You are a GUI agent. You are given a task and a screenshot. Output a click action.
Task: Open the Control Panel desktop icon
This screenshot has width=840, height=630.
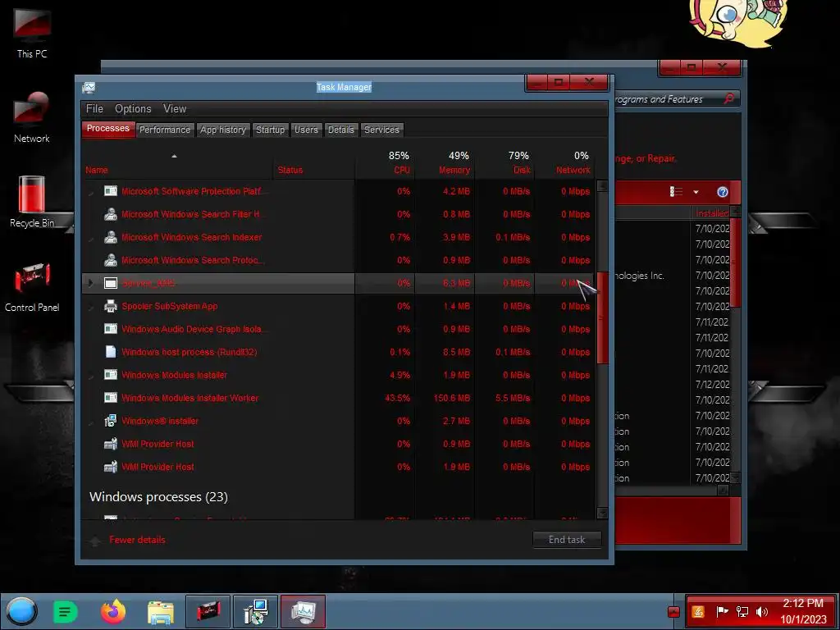point(32,286)
